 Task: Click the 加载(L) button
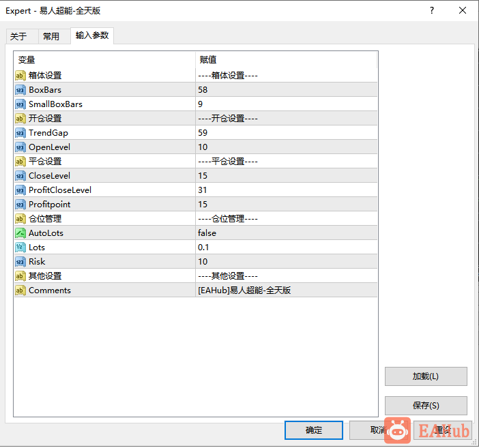coord(426,376)
